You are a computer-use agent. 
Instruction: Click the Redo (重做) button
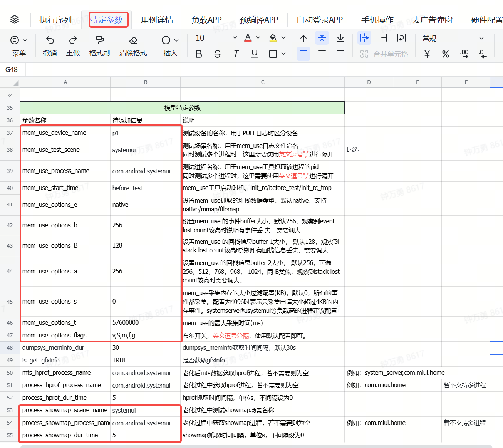(73, 46)
